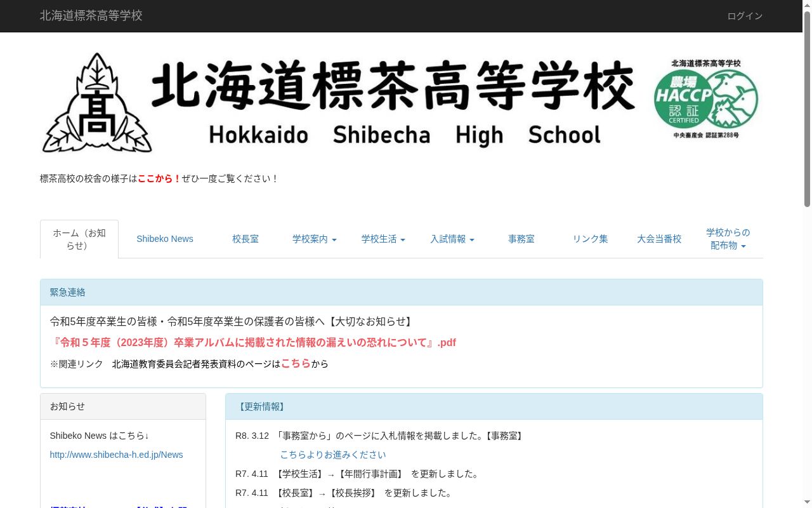Expand the 学校からの配布物 dropdown
The width and height of the screenshot is (812, 508).
pyautogui.click(x=728, y=239)
